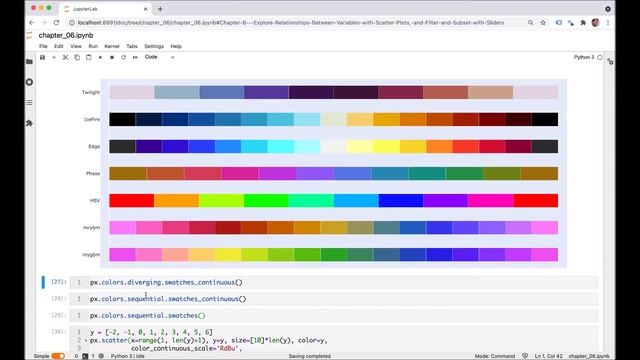Open the Help menu
640x360 pixels.
point(176,46)
